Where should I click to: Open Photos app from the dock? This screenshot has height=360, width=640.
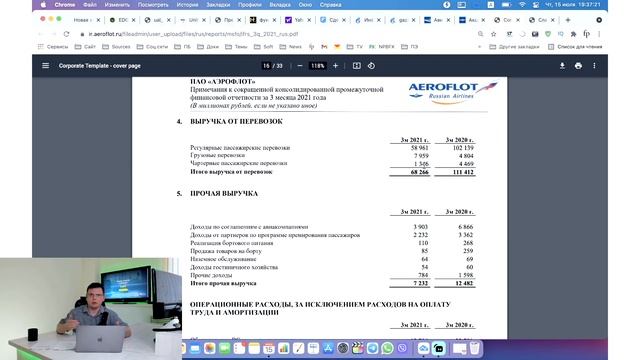[209, 348]
